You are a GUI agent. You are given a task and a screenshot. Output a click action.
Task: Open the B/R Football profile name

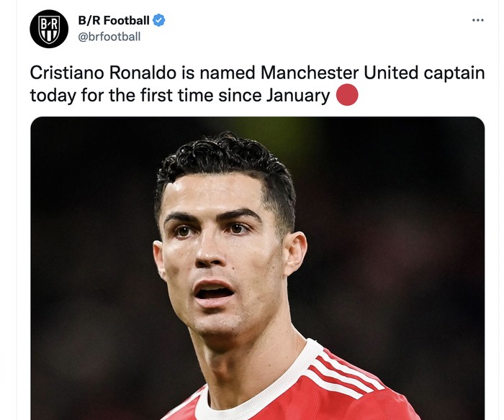[114, 20]
